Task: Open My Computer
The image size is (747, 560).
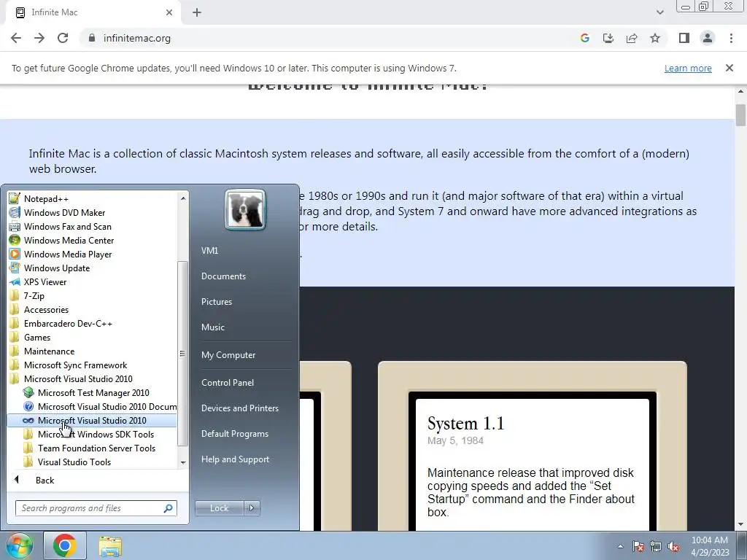Action: point(228,355)
